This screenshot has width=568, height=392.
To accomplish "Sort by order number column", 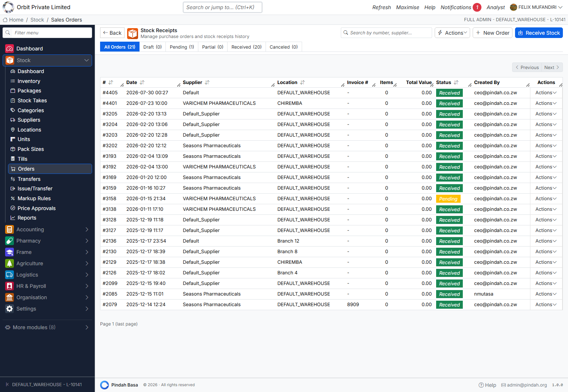I will click(x=111, y=83).
